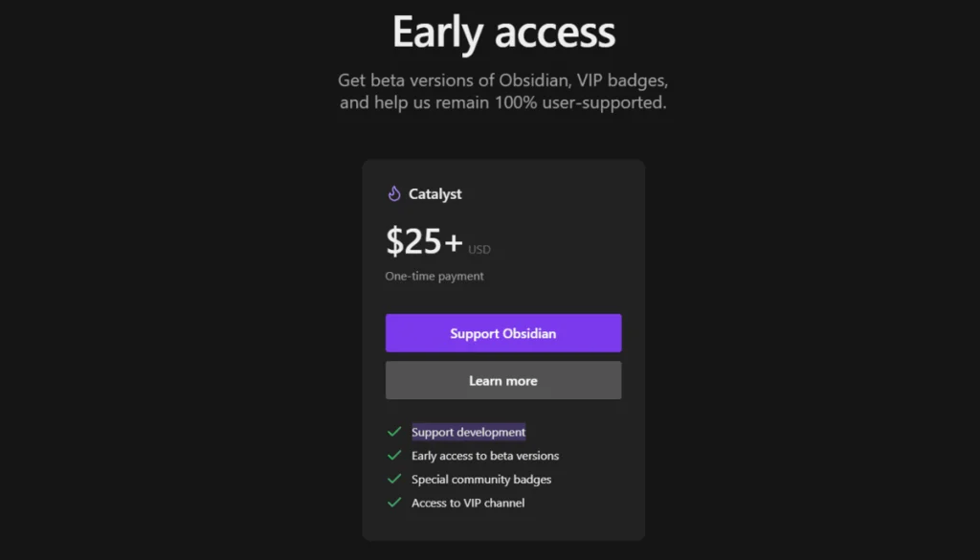Click the purple flame glyph in the plan header
The image size is (980, 560).
pyautogui.click(x=395, y=193)
